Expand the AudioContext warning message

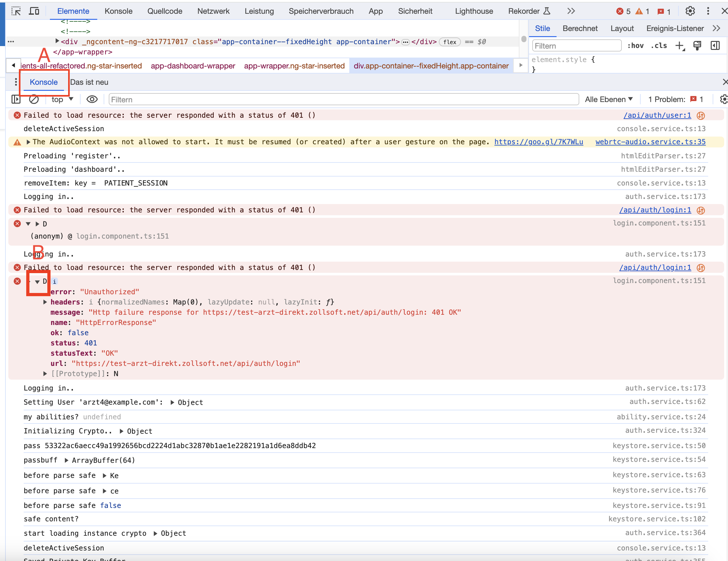(x=28, y=142)
